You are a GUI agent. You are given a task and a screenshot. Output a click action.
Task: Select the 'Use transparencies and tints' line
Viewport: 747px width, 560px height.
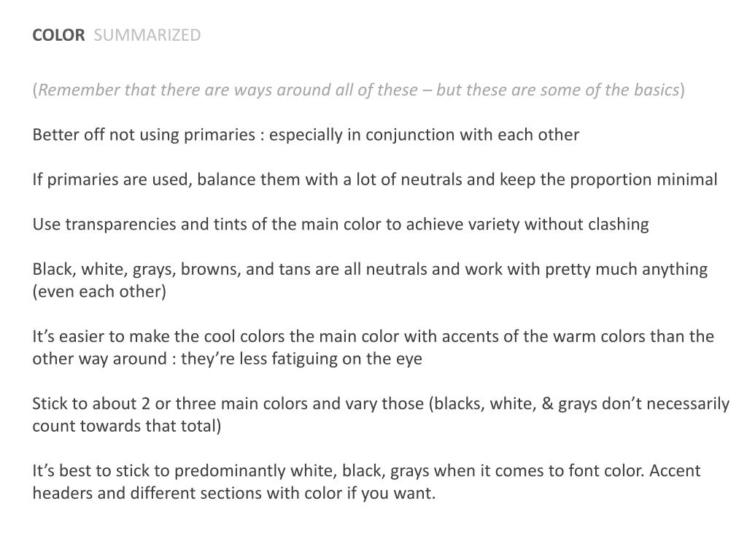[341, 225]
